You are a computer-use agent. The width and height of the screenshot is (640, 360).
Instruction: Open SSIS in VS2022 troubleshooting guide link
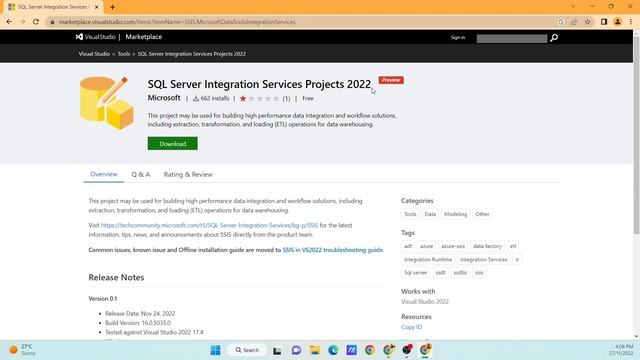[x=333, y=250]
